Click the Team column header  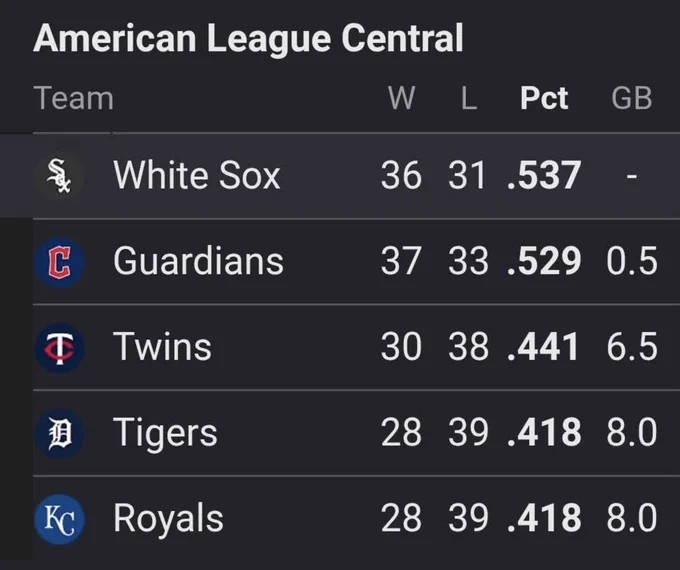click(74, 98)
